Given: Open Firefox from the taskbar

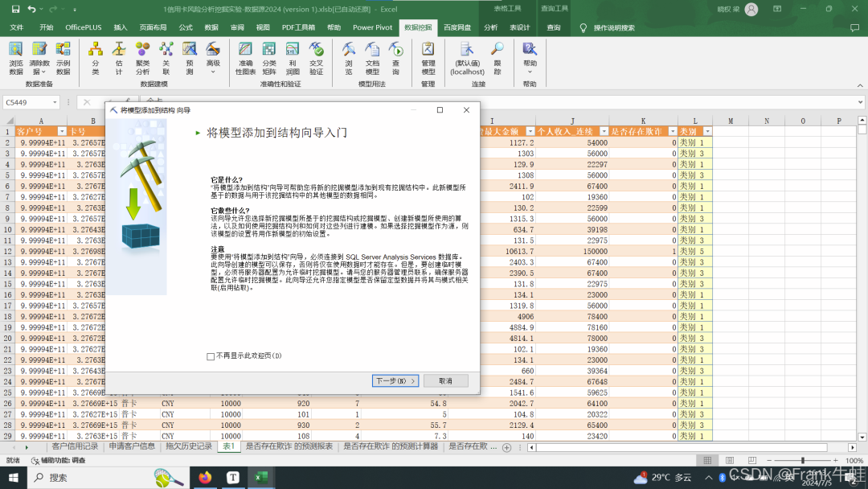Looking at the screenshot, I should (x=205, y=478).
